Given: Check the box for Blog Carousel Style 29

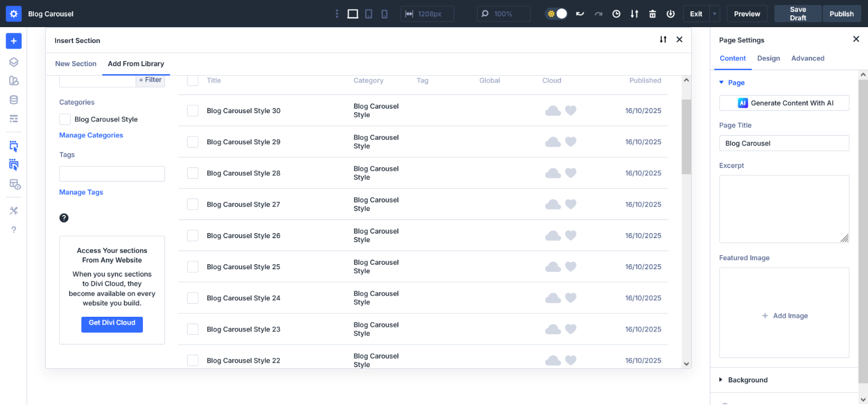Looking at the screenshot, I should pyautogui.click(x=193, y=142).
